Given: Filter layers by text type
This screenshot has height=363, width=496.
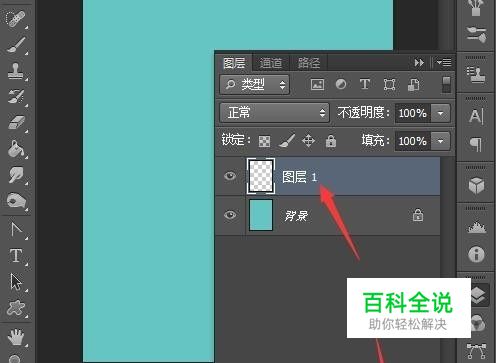Looking at the screenshot, I should click(365, 84).
